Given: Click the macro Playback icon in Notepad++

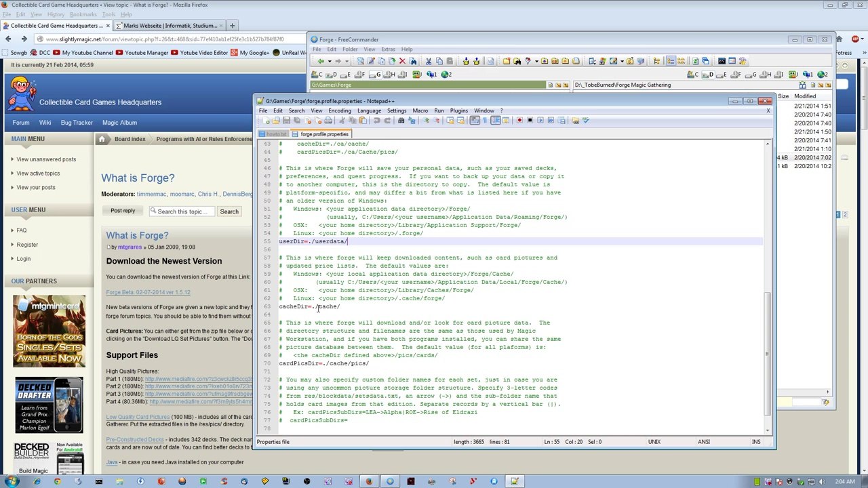Looking at the screenshot, I should click(540, 121).
